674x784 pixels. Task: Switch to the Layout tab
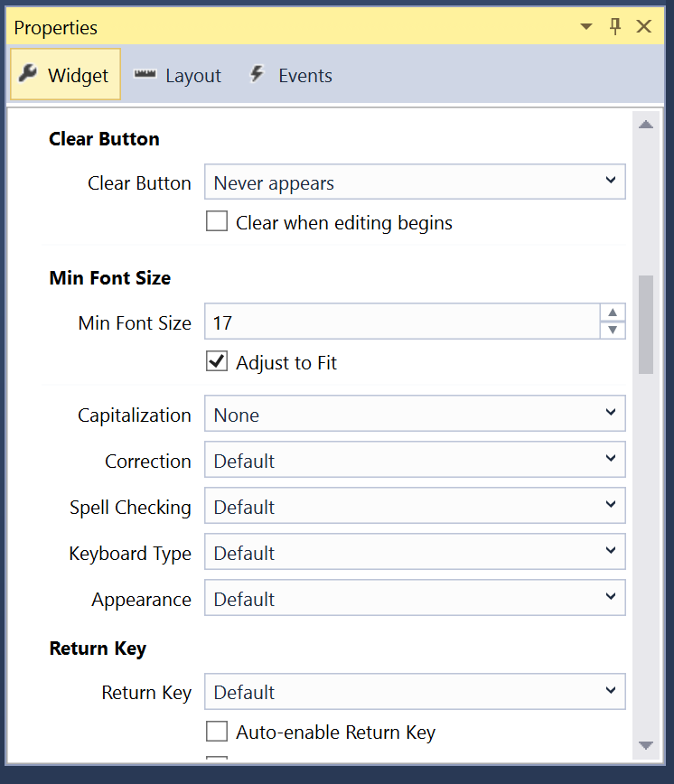[192, 75]
